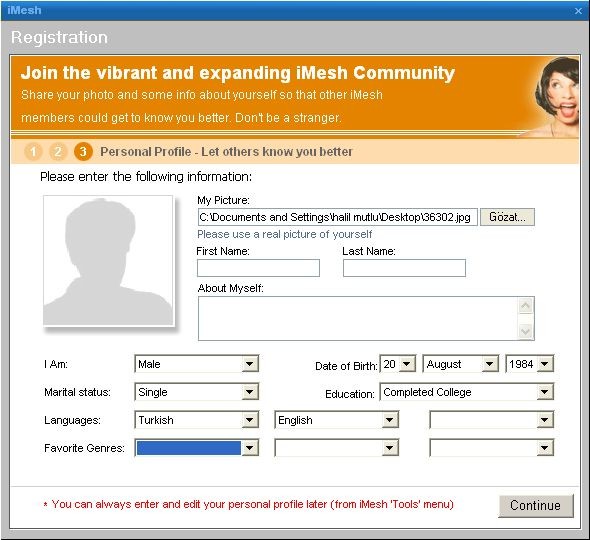Click the My Picture file path field
590x540 pixels.
(338, 217)
